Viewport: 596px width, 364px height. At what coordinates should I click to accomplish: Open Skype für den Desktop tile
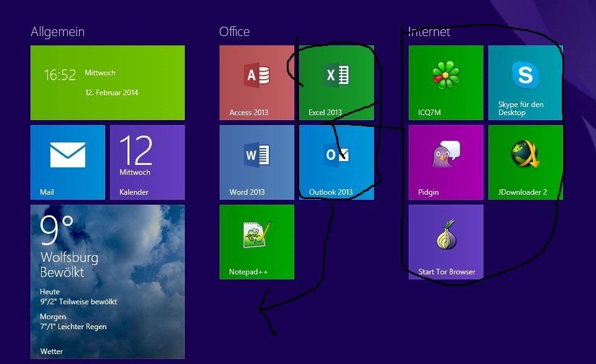525,83
